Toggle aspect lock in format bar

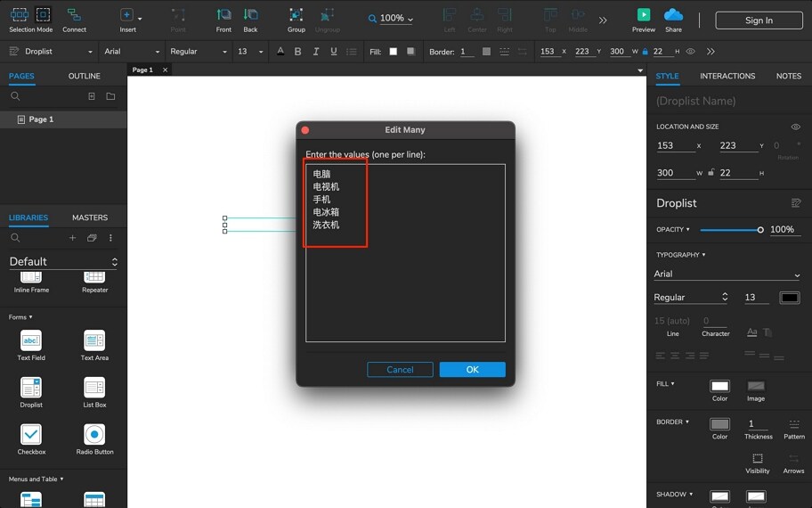(x=645, y=52)
